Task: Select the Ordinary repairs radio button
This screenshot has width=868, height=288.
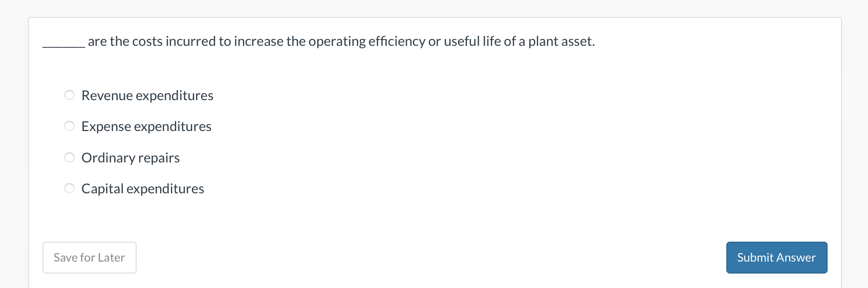Action: coord(69,157)
